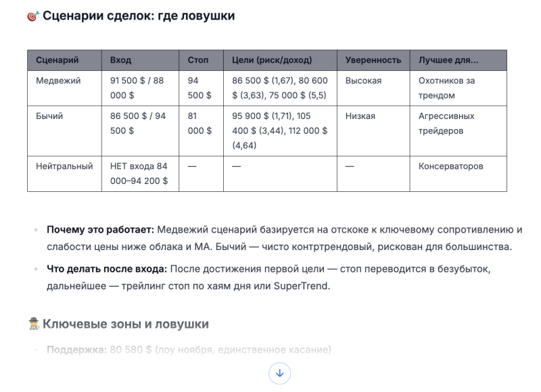Click the Вход column header

120,60
